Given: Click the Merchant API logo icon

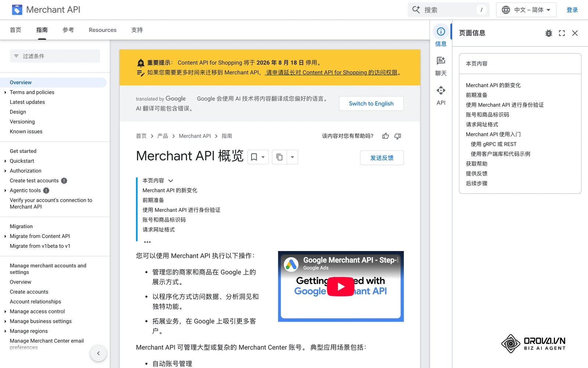Looking at the screenshot, I should pos(17,10).
